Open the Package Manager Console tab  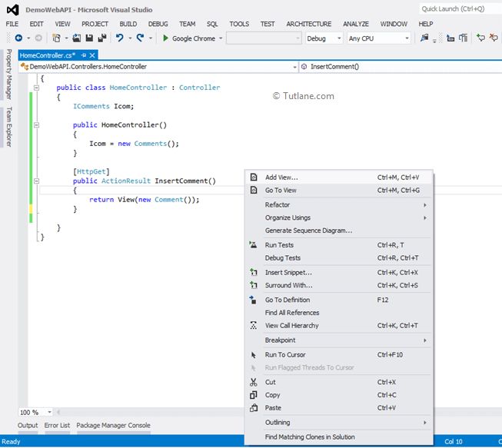113,426
